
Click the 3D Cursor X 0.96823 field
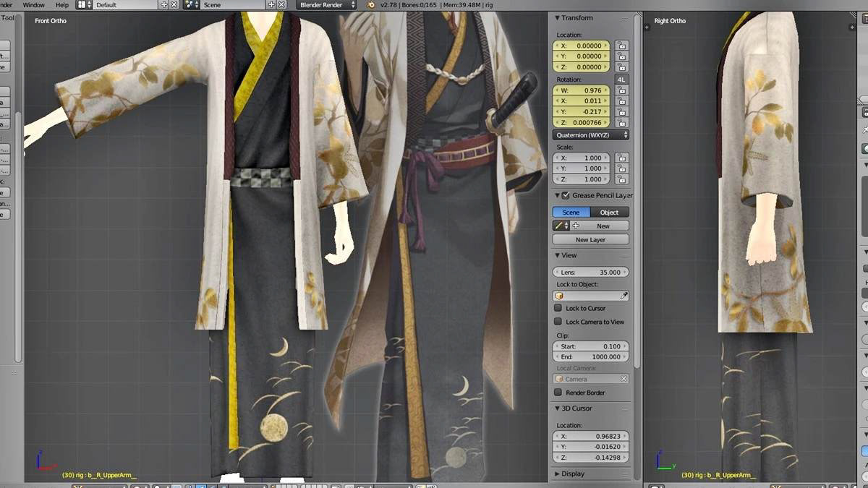(x=591, y=436)
